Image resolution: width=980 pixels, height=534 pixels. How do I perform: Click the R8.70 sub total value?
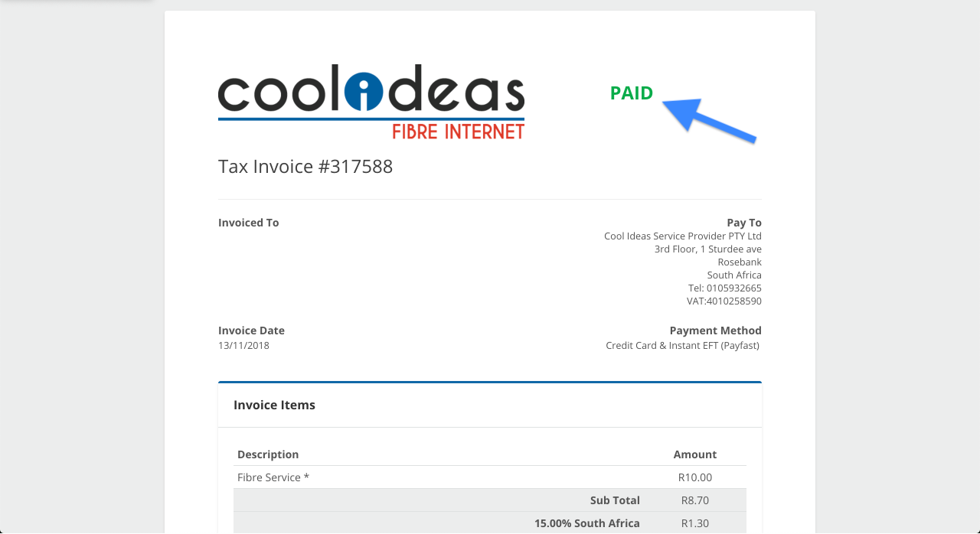click(695, 500)
